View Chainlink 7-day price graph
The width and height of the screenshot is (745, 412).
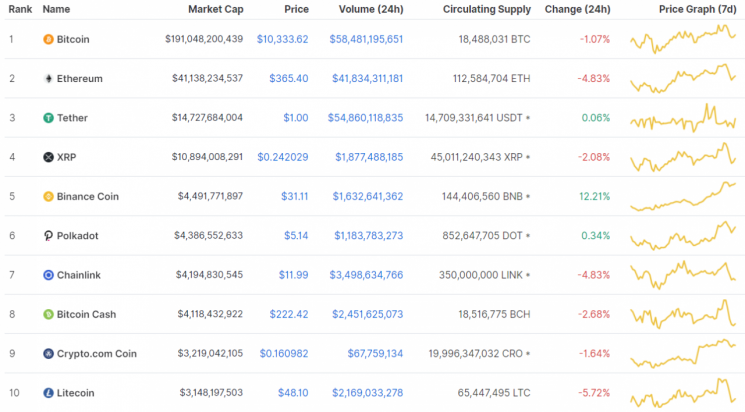[x=683, y=275]
